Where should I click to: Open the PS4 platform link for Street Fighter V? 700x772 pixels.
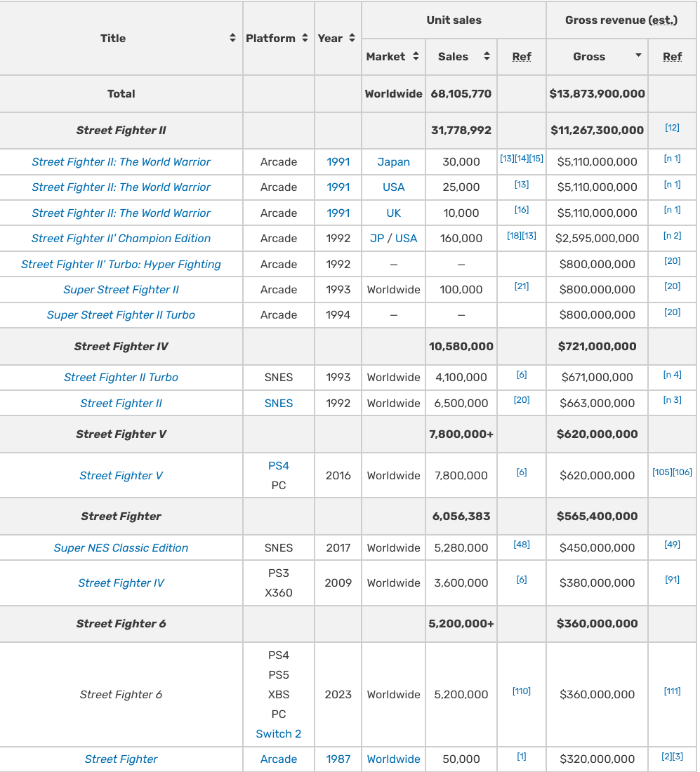coord(278,466)
